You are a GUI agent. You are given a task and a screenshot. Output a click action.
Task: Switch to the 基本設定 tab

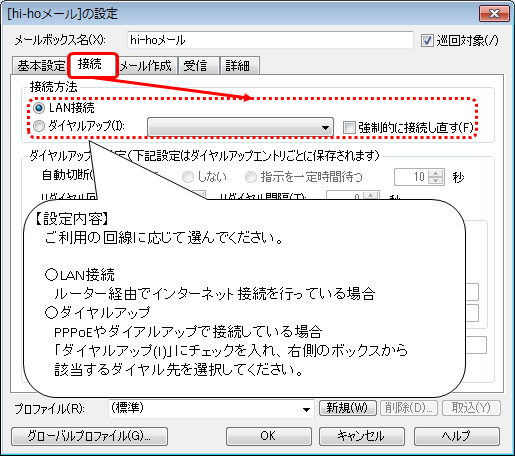[41, 66]
